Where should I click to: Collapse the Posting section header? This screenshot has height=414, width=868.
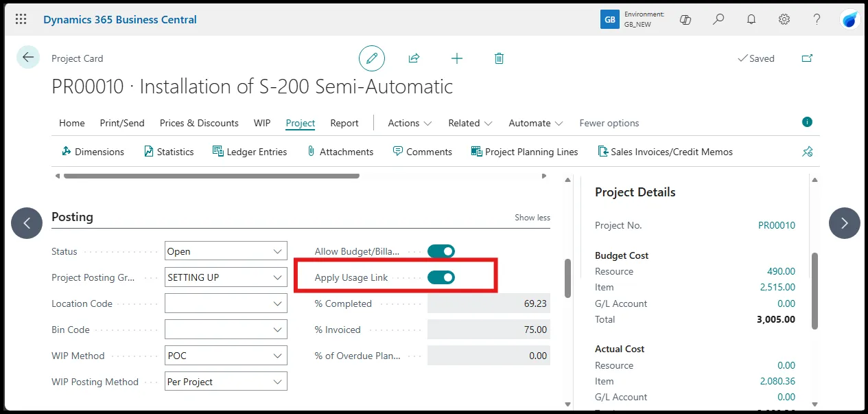(72, 217)
